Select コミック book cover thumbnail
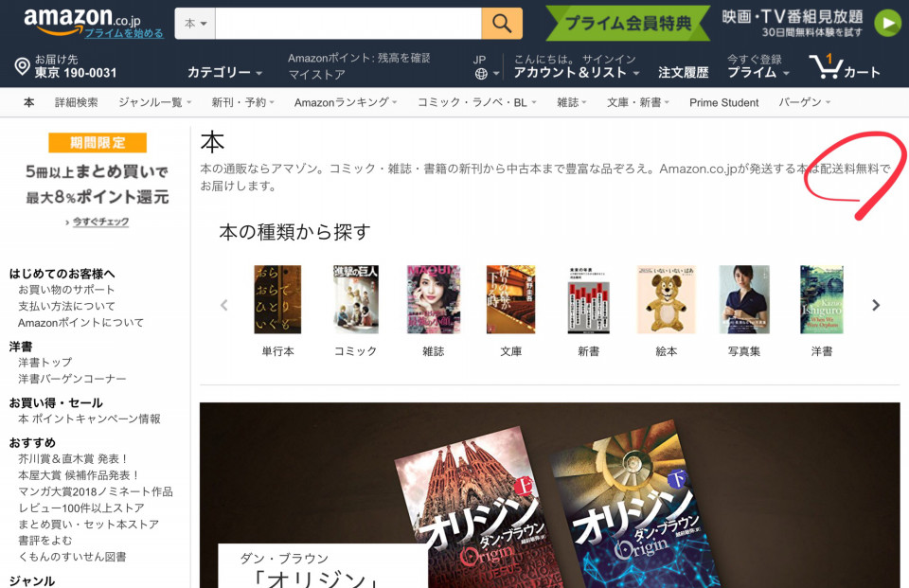 (x=355, y=299)
